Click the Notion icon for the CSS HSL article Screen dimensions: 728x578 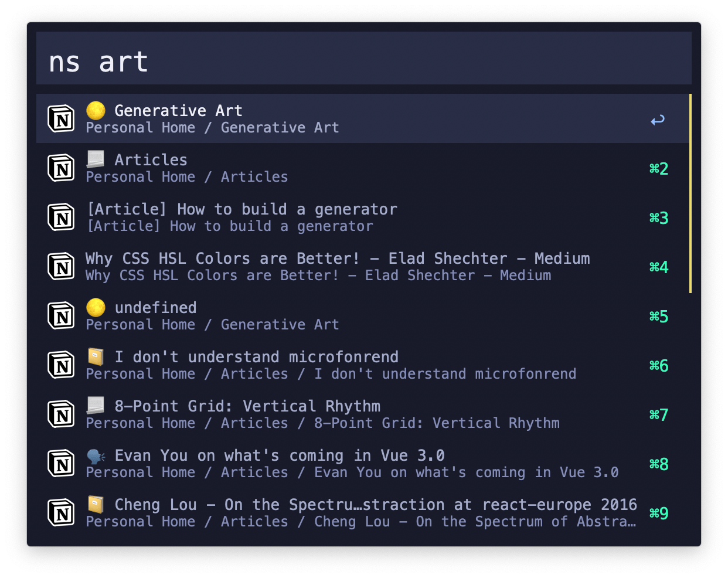coord(60,266)
